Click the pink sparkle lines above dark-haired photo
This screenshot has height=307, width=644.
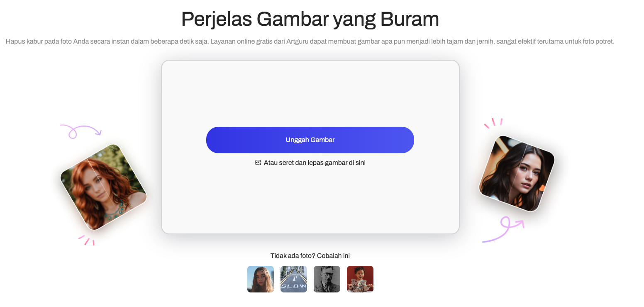point(493,123)
